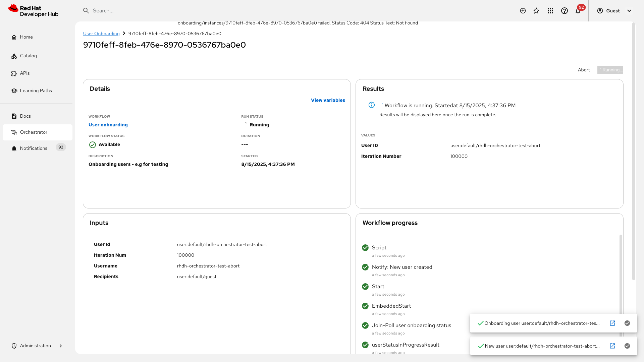Select Orchestrator in sidebar

click(34, 132)
